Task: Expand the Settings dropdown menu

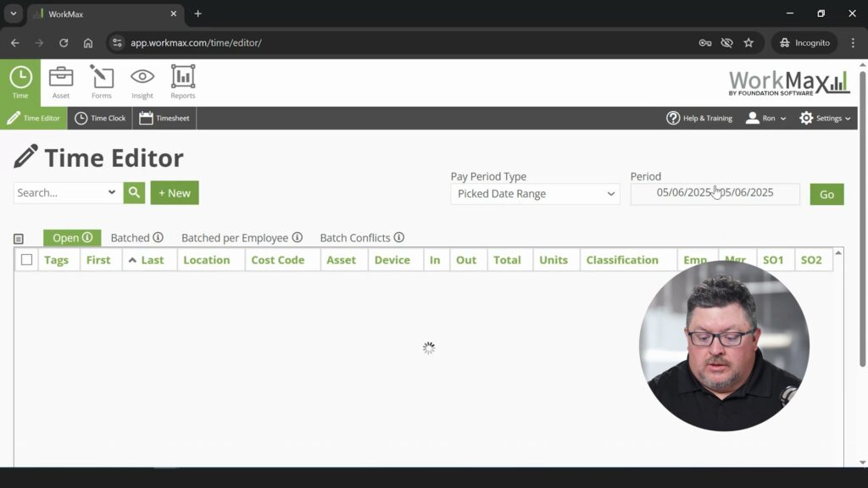Action: click(x=825, y=119)
